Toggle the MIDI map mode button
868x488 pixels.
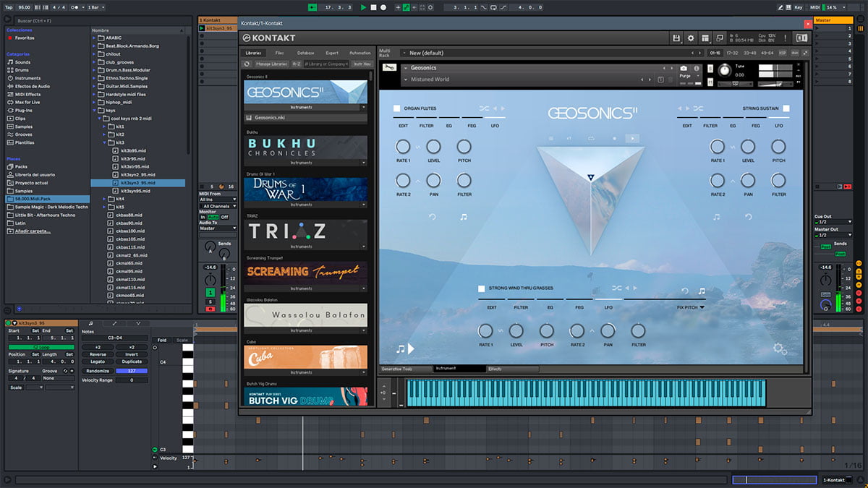tap(815, 7)
